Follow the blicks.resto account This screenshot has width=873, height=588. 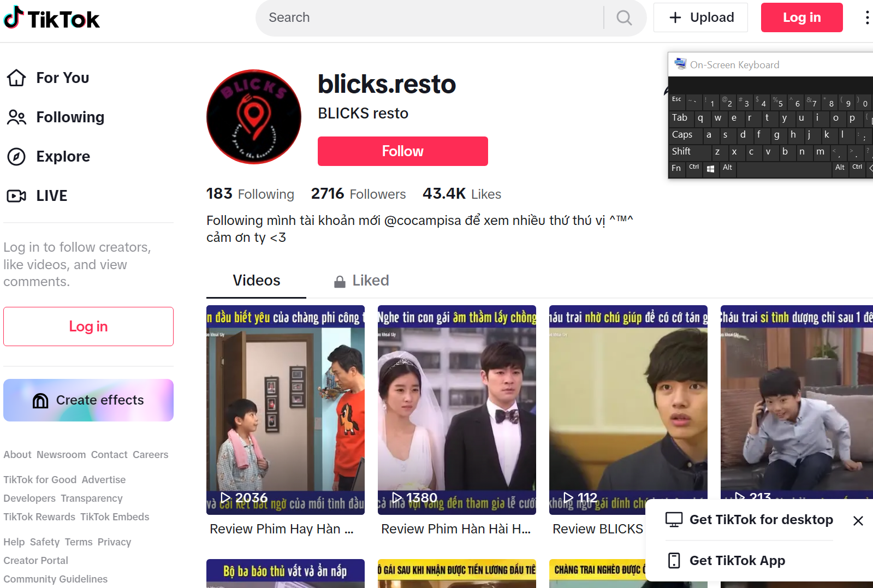click(402, 151)
